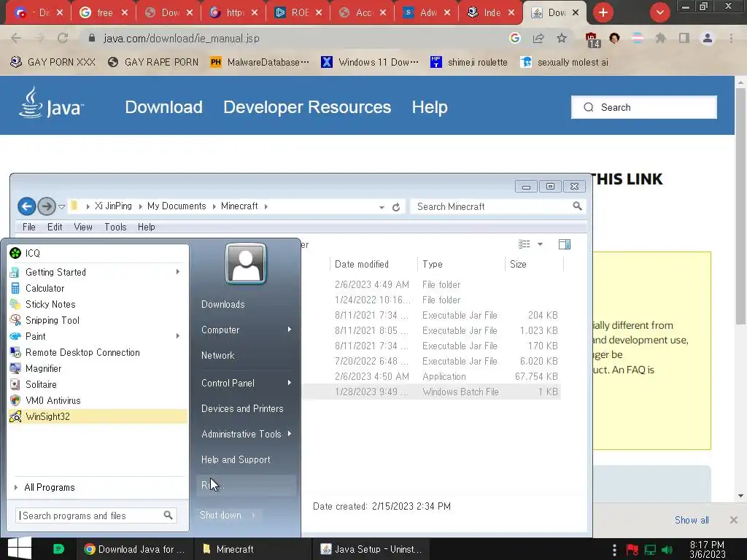Open Chrome side panel icon
Screen dimensions: 747x560
[x=684, y=38]
